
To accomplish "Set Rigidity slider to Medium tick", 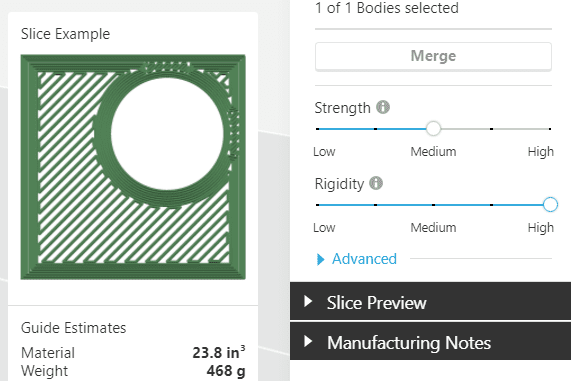I will point(433,205).
